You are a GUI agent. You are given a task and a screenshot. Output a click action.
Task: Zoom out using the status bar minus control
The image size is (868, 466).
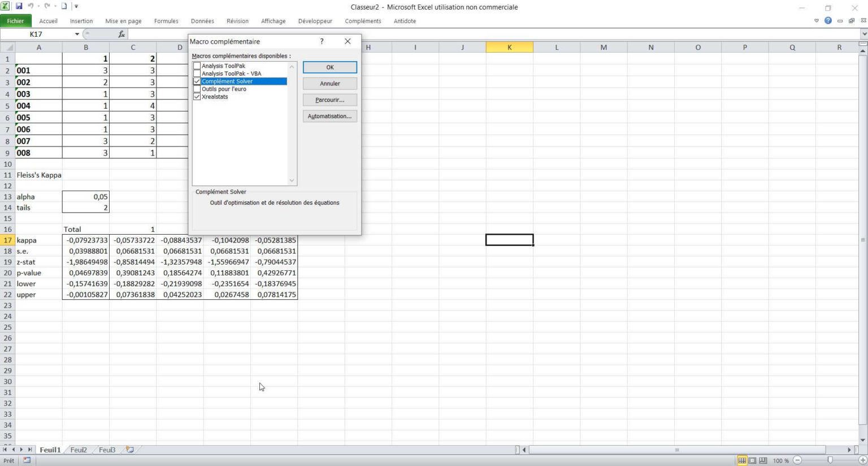[x=798, y=460]
